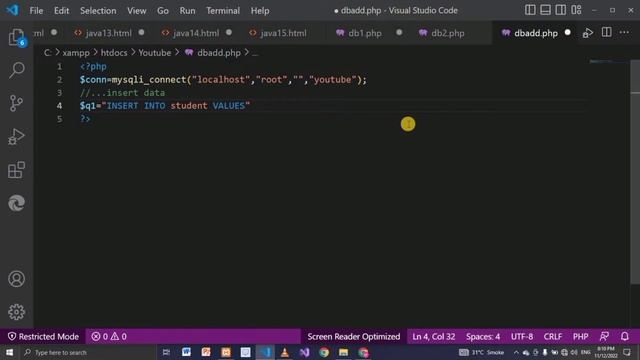The width and height of the screenshot is (640, 360).
Task: Open the Edit menu
Action: tap(61, 11)
